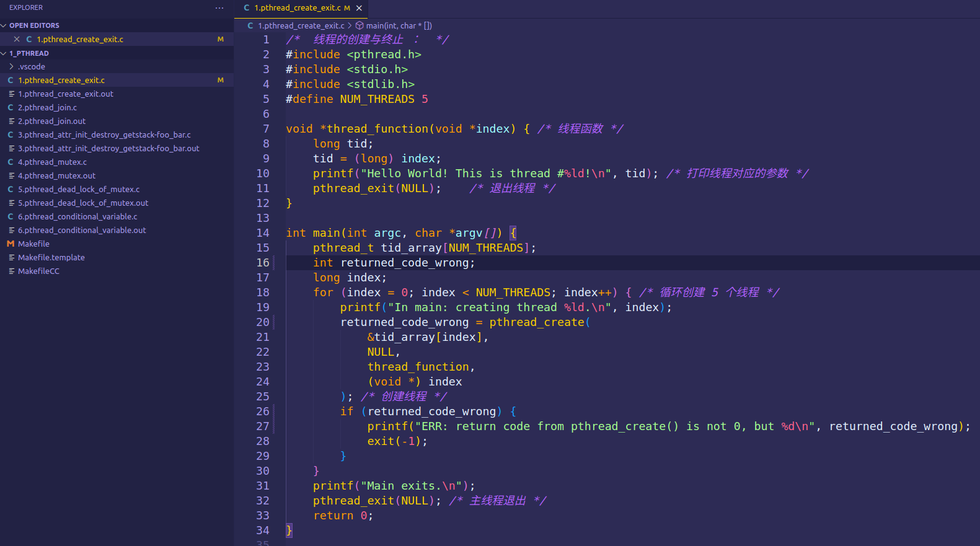Open the Makefile.template file

tap(51, 258)
